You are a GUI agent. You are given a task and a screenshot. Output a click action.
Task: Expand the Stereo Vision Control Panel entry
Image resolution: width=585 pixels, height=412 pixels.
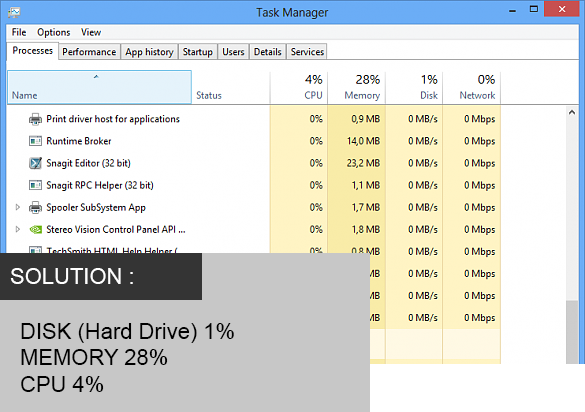pyautogui.click(x=18, y=229)
